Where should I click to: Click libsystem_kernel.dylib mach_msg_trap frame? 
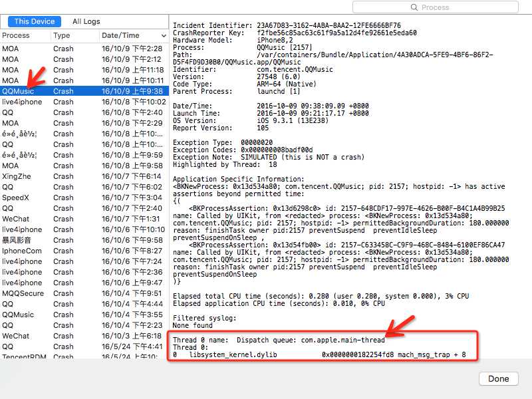(x=319, y=354)
